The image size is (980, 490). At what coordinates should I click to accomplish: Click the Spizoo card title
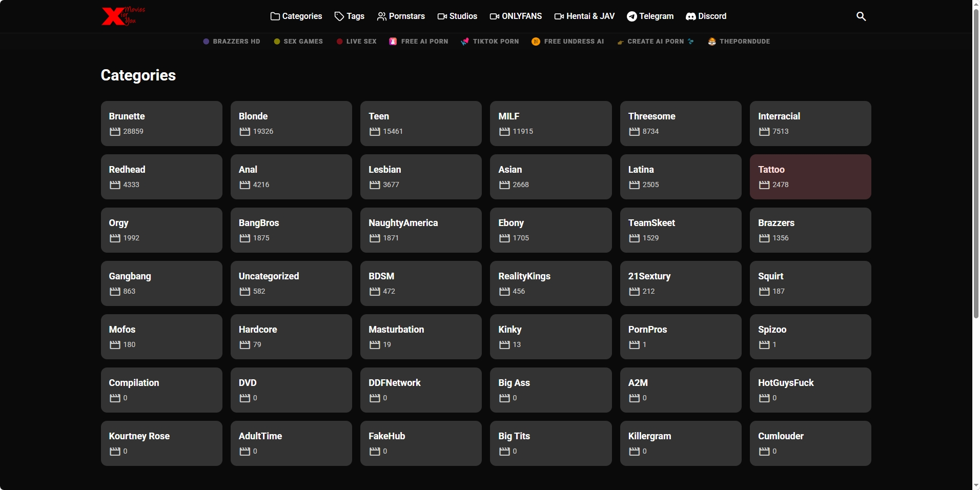(772, 330)
